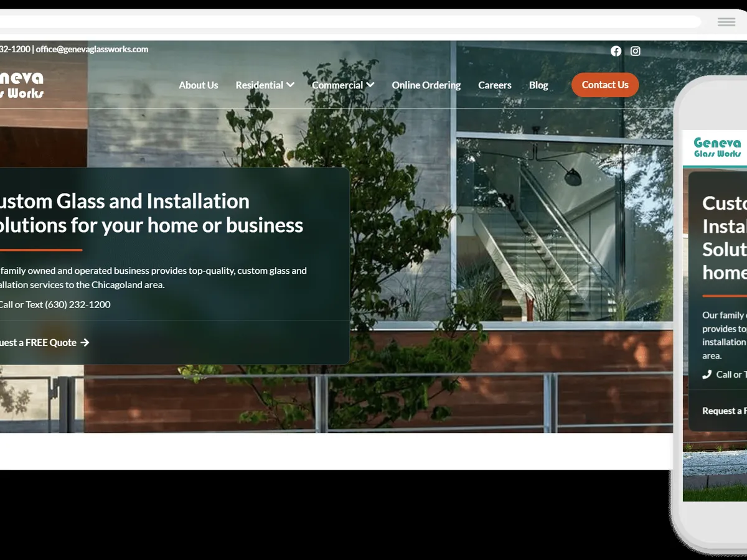Open the About Us page

[x=199, y=85]
